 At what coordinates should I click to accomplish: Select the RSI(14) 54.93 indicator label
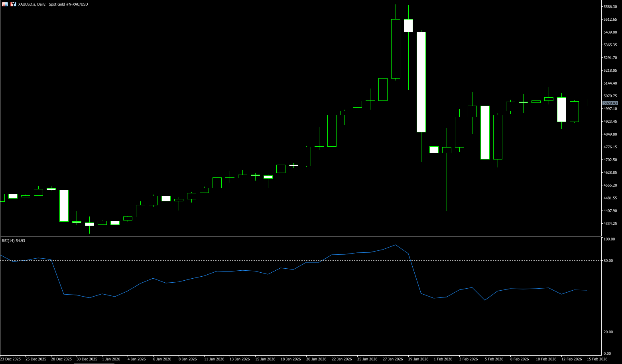tap(14, 241)
